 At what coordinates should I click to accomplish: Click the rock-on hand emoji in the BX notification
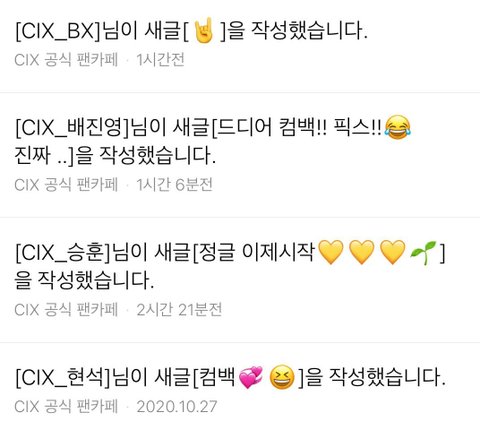[203, 31]
